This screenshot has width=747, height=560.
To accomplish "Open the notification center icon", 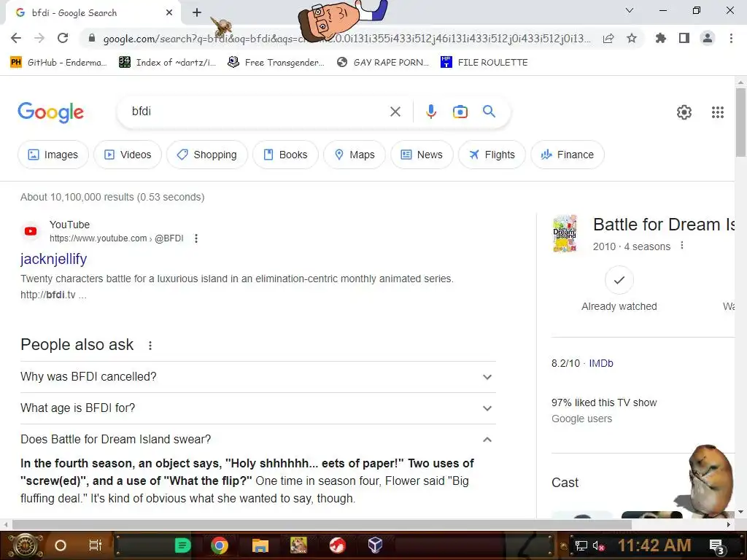I will pyautogui.click(x=716, y=547).
